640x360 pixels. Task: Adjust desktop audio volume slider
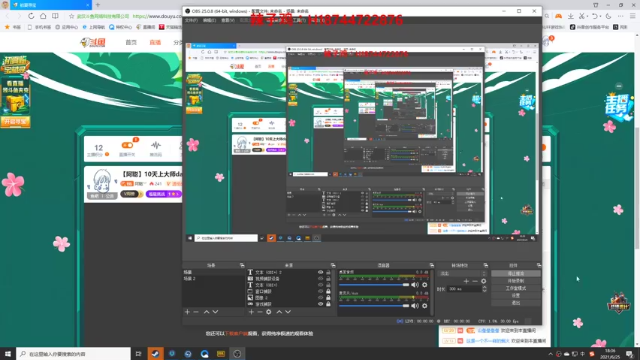click(x=373, y=285)
